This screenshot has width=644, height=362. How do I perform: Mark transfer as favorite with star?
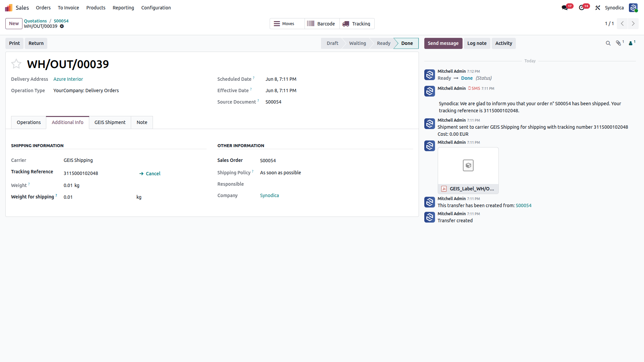point(16,64)
